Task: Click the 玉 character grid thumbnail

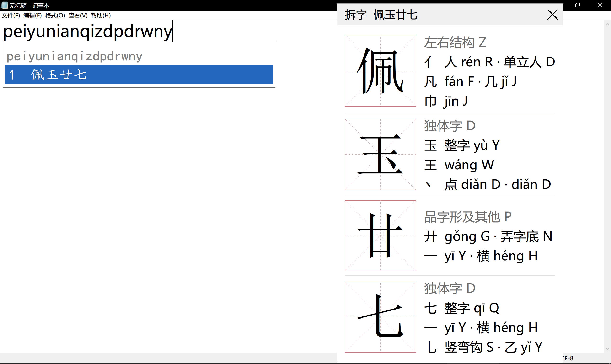Action: pos(380,154)
